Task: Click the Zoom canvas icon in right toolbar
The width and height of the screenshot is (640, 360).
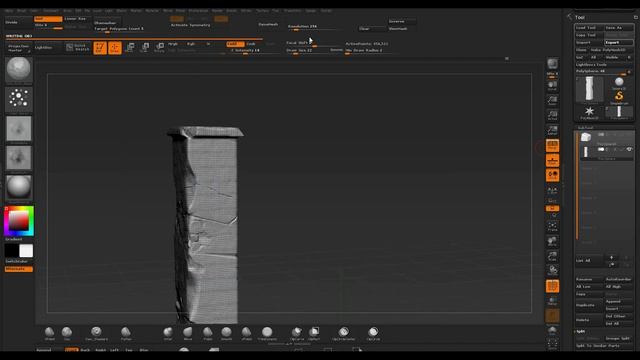Action: (552, 100)
